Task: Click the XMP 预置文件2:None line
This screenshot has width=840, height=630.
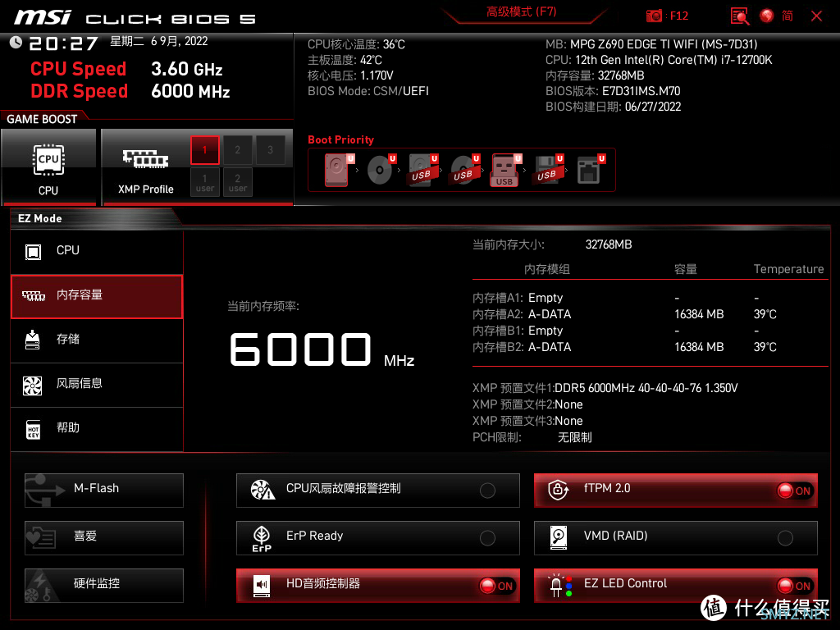Action: point(527,404)
